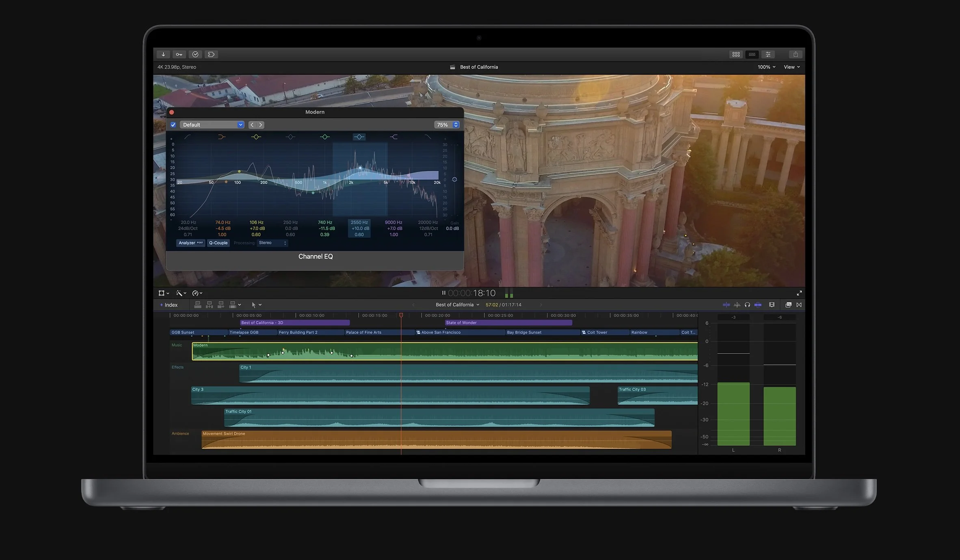Toggle solo headphones icon
The width and height of the screenshot is (960, 560).
[747, 305]
